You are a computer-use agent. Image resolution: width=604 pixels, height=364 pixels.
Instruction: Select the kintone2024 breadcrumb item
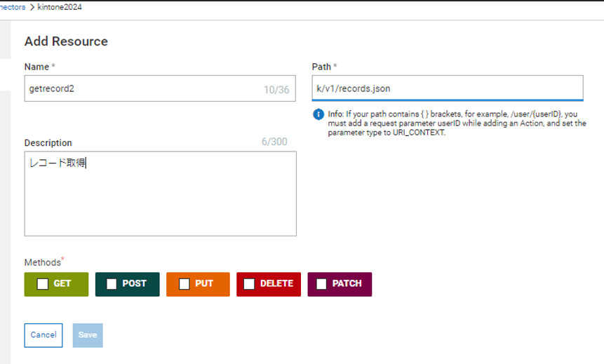[x=60, y=7]
